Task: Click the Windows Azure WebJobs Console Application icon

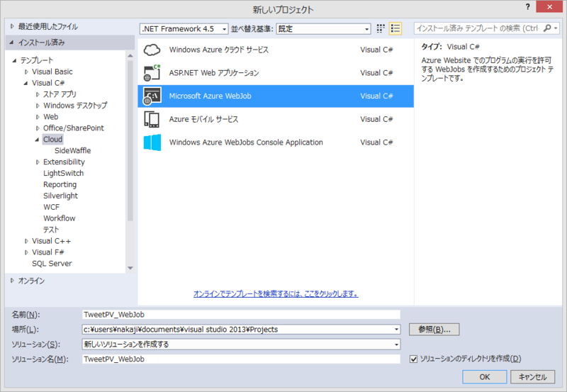Action: (x=152, y=142)
